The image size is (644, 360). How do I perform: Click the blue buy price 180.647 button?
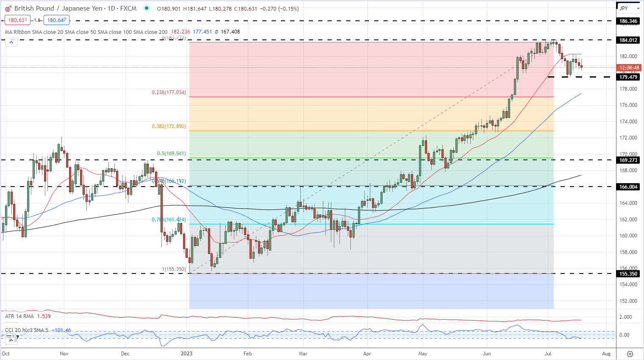(x=57, y=20)
